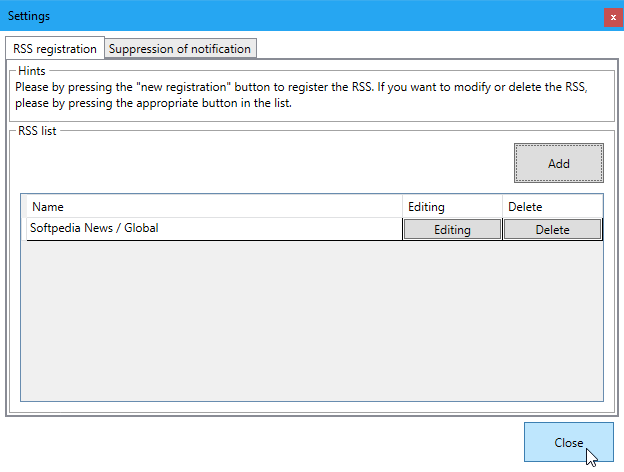Delete the Softpedia News / Global feed
The image size is (624, 472).
point(552,230)
